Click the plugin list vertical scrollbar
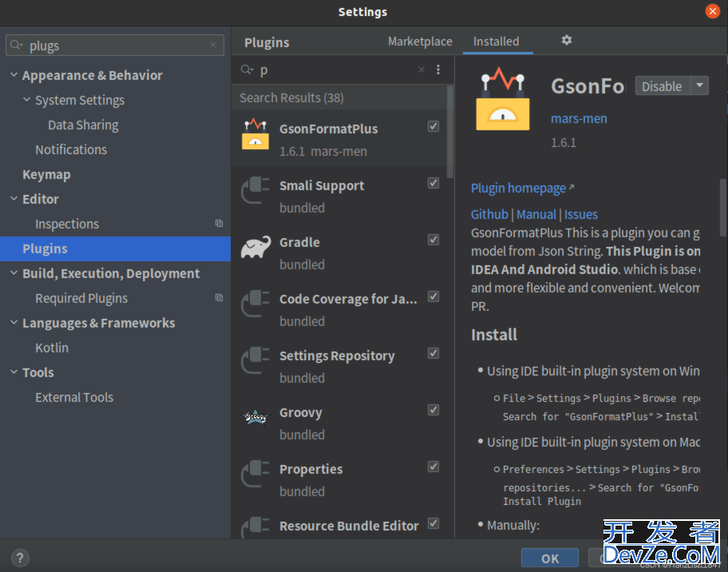This screenshot has width=728, height=572. click(x=449, y=133)
